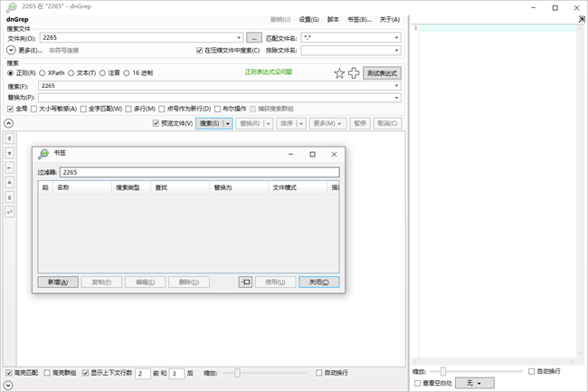
Task: Open the 关于(A) menu
Action: pos(389,18)
